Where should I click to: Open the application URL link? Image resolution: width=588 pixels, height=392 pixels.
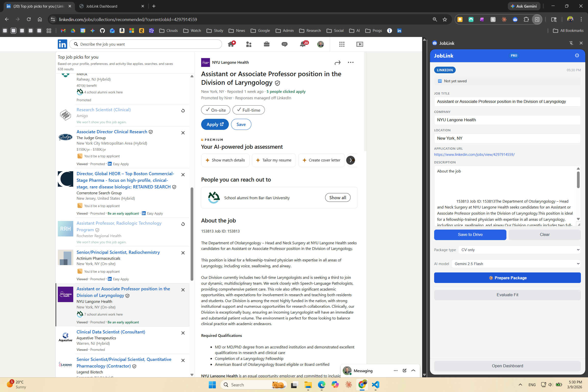tap(474, 155)
